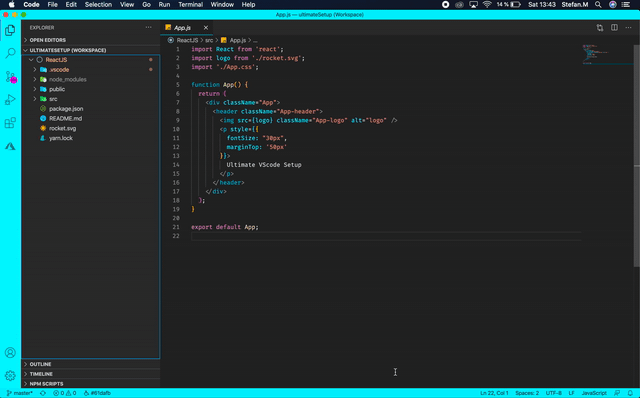The width and height of the screenshot is (640, 398).
Task: Open the Manage gear icon
Action: click(x=10, y=376)
